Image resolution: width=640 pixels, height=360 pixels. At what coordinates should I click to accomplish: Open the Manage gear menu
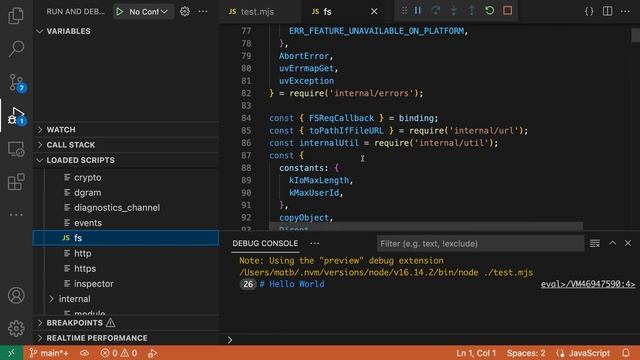tap(16, 328)
